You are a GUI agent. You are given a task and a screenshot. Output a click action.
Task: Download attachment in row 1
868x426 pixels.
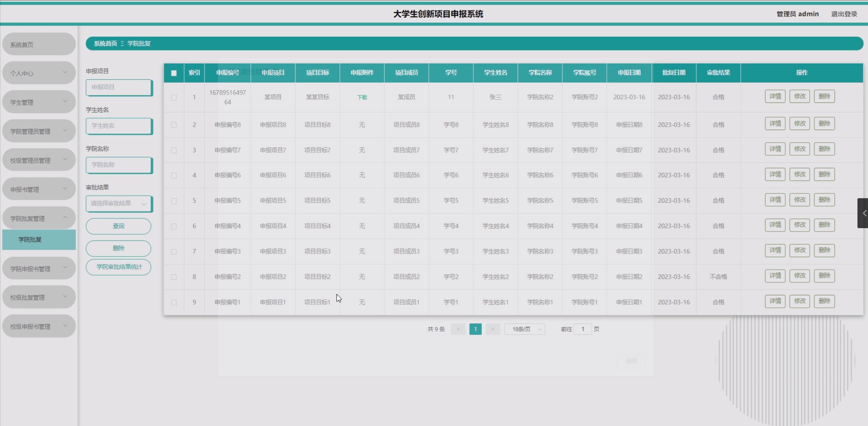[x=362, y=97]
